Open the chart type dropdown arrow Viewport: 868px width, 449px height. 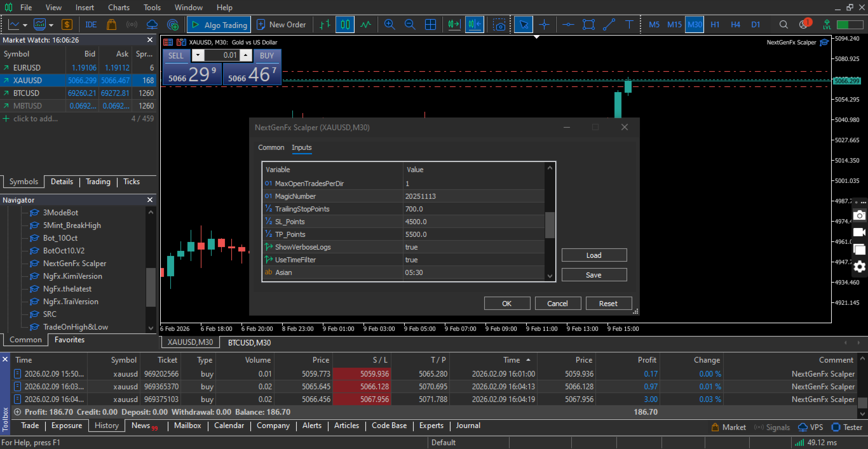25,25
